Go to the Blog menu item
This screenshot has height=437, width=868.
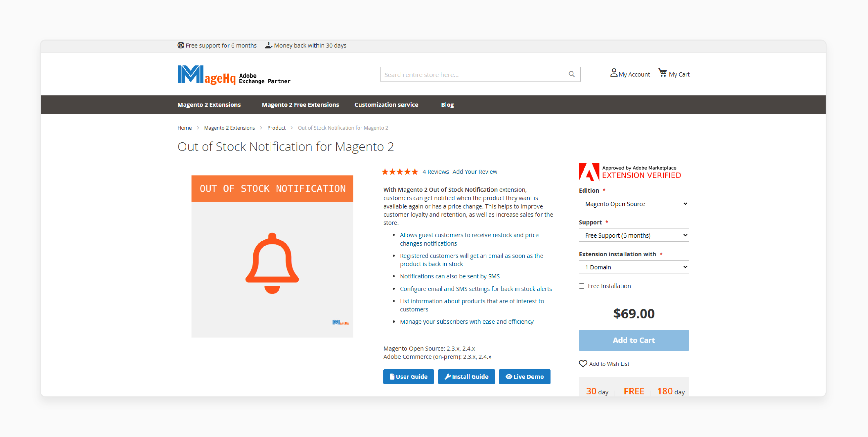coord(447,105)
